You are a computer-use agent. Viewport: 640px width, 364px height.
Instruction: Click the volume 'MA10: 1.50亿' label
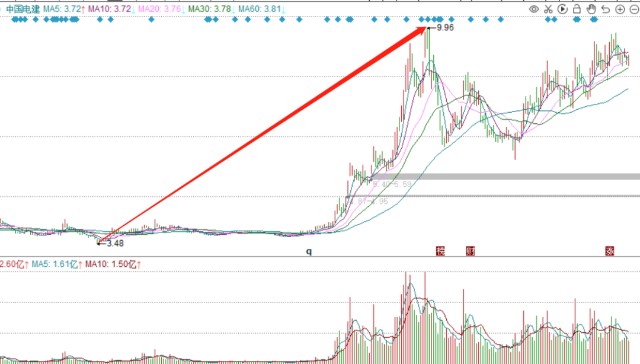pos(111,264)
